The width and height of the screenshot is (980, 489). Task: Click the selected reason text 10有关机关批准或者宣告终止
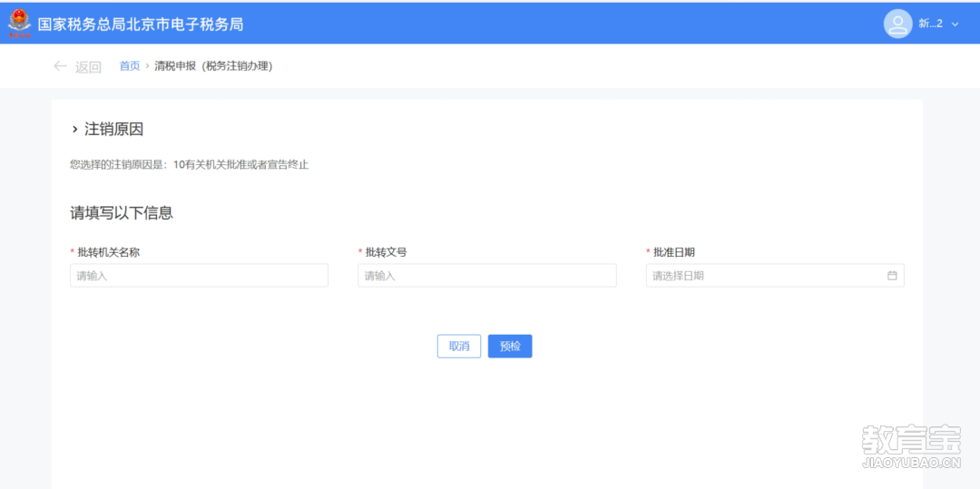[240, 165]
